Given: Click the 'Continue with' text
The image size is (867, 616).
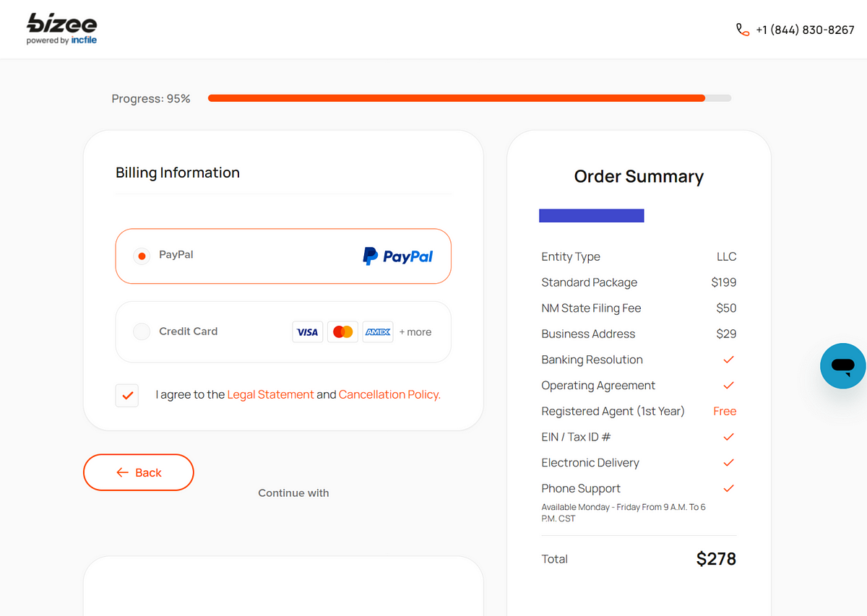Looking at the screenshot, I should point(293,493).
